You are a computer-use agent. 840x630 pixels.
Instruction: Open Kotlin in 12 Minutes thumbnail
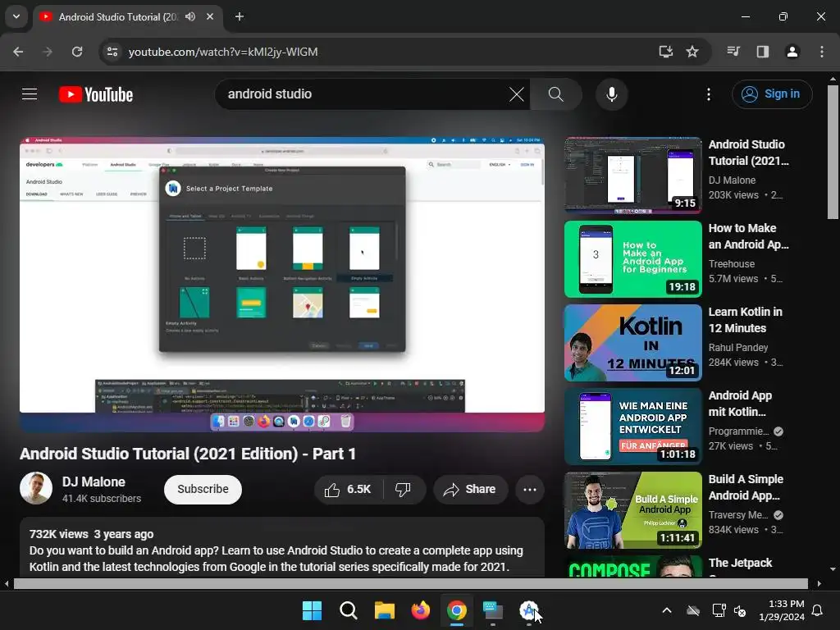632,343
